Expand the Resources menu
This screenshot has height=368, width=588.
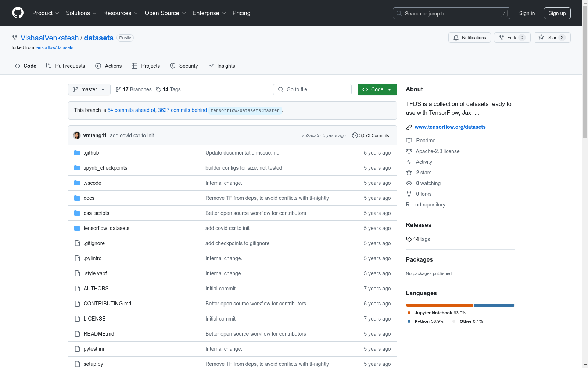pyautogui.click(x=121, y=13)
